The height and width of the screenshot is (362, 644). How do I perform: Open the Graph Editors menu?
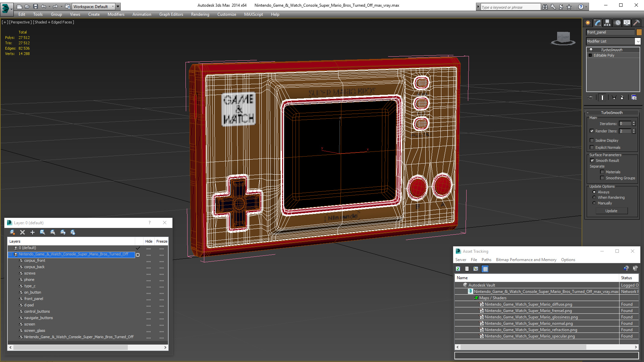coord(171,14)
